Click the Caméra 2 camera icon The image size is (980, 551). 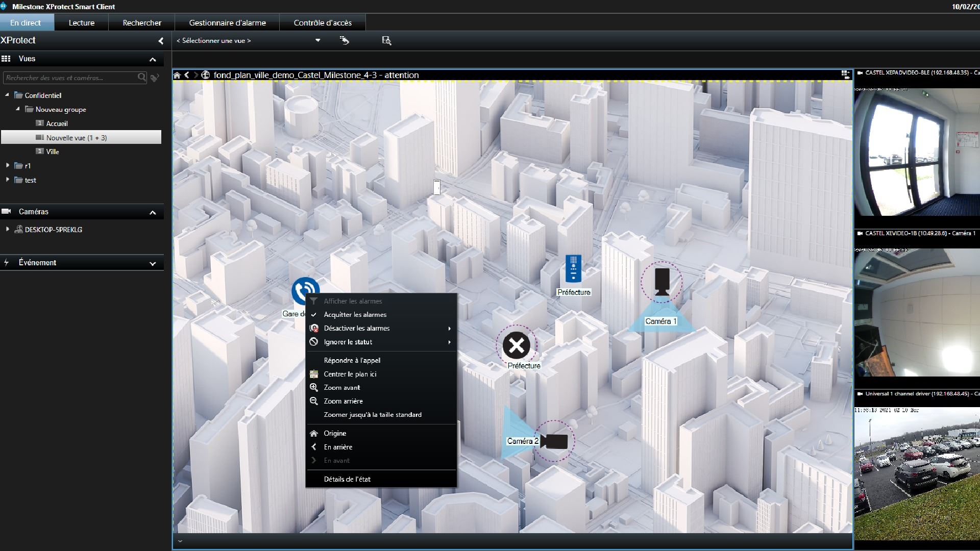tap(554, 441)
